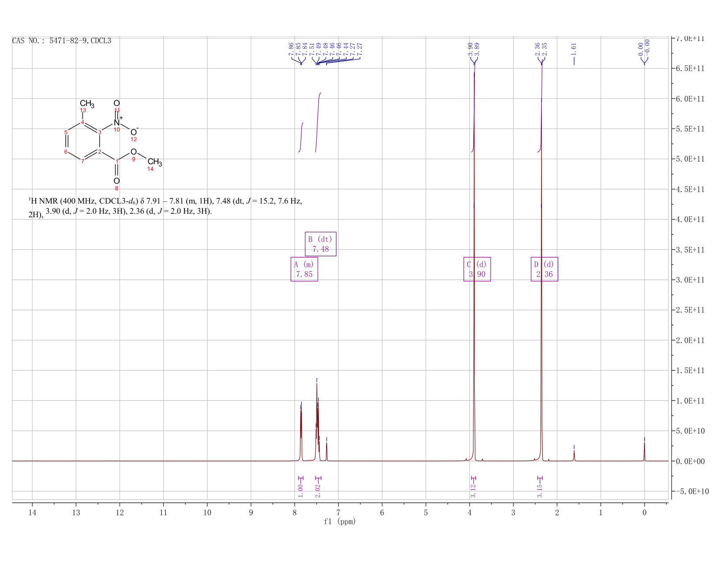Click the 1.61 peak label
Viewport: 728px width, 563px height.
tap(574, 49)
